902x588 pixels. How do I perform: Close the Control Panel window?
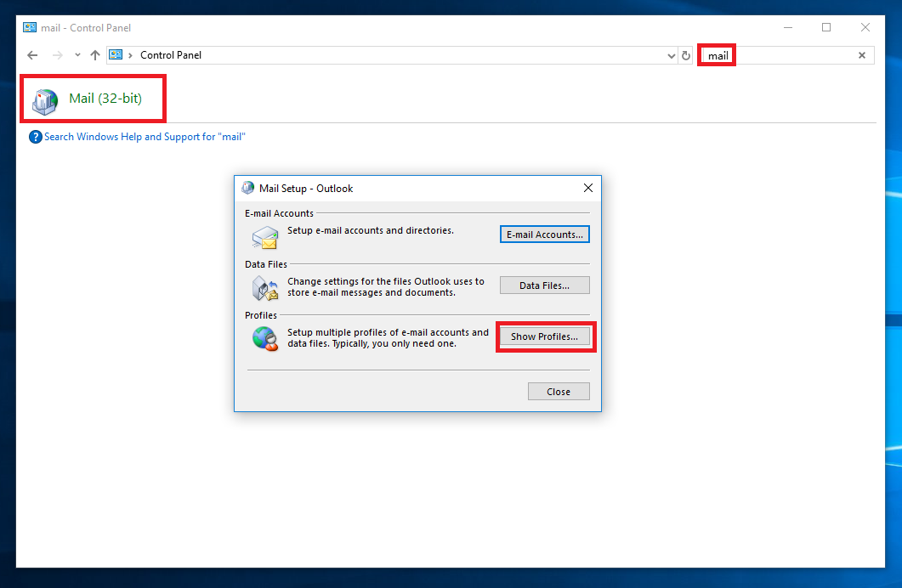[865, 27]
